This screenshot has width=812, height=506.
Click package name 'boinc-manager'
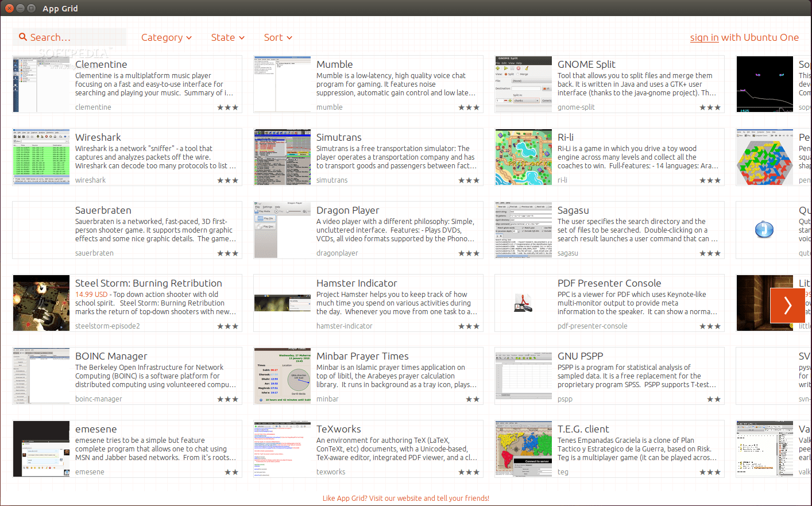click(x=99, y=399)
